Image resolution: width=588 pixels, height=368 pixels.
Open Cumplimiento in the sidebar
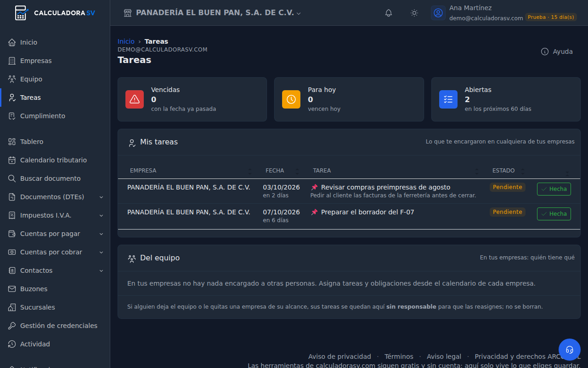[x=55, y=116]
